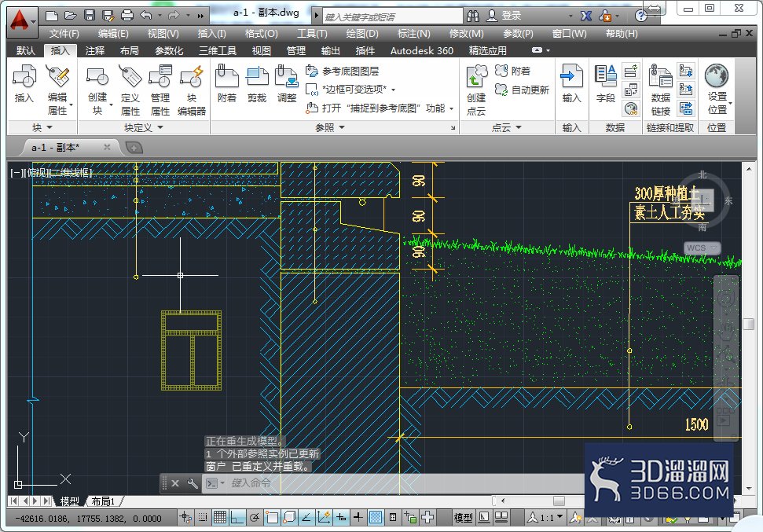
Task: Expand the quick access toolbar overflow arrows
Action: pos(200,16)
